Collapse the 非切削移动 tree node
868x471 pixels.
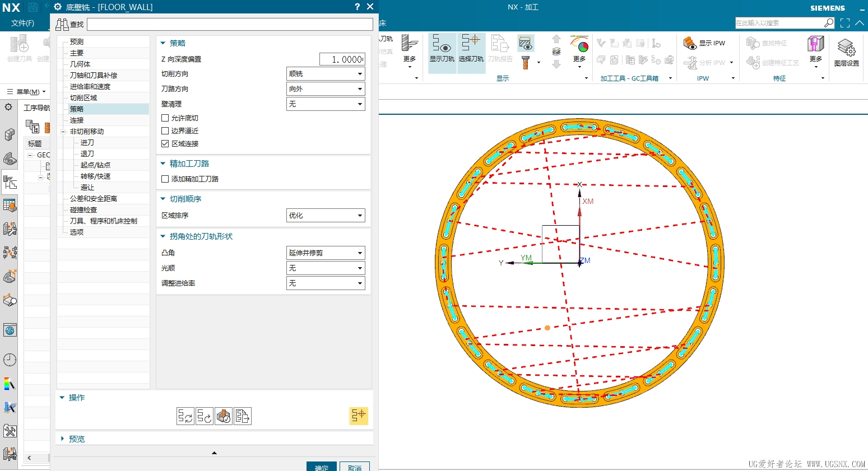click(x=63, y=132)
